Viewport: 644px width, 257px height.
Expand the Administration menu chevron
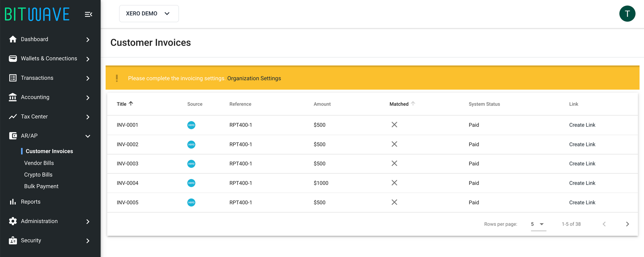click(88, 221)
